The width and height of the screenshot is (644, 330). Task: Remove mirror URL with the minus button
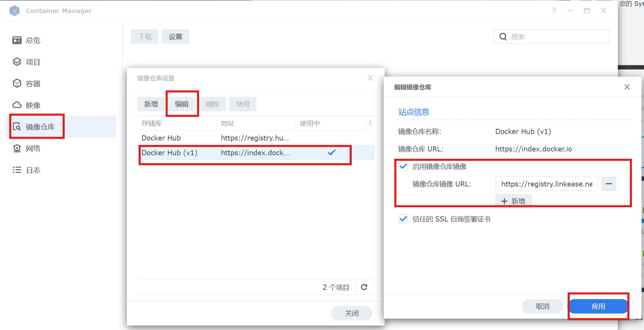tap(609, 184)
